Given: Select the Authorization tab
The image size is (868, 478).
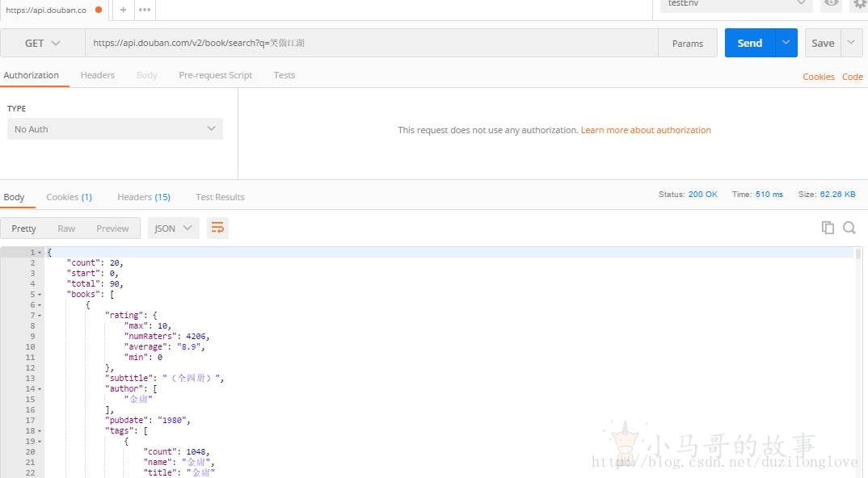Looking at the screenshot, I should tap(31, 75).
